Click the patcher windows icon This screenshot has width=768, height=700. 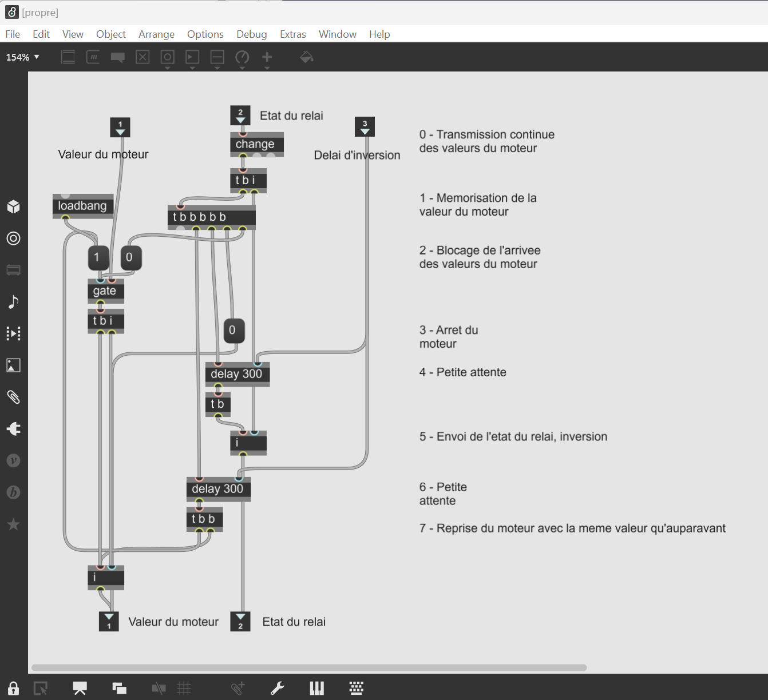pyautogui.click(x=119, y=688)
